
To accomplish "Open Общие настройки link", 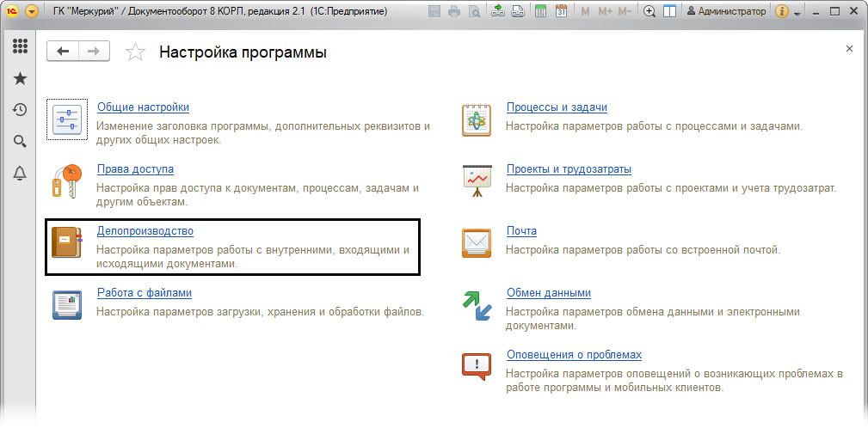I will 143,107.
